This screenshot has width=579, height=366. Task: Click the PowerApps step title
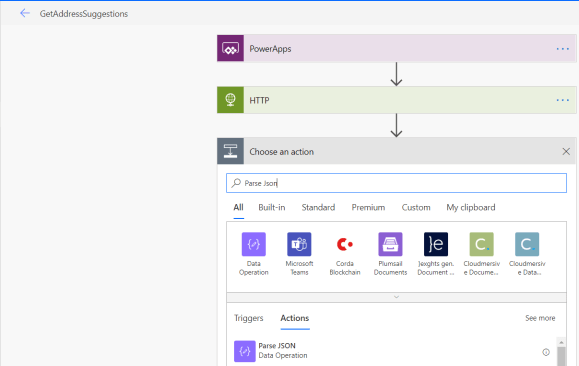pos(270,49)
